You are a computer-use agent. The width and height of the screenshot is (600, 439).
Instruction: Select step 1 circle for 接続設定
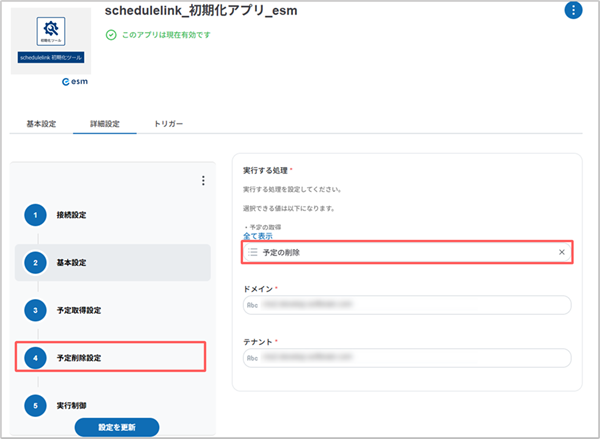tap(36, 214)
